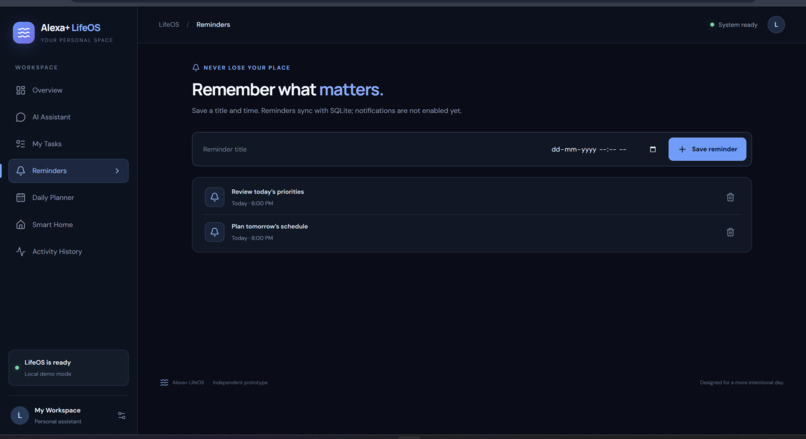Click the L avatar in top bar
The height and width of the screenshot is (439, 806).
[x=776, y=25]
